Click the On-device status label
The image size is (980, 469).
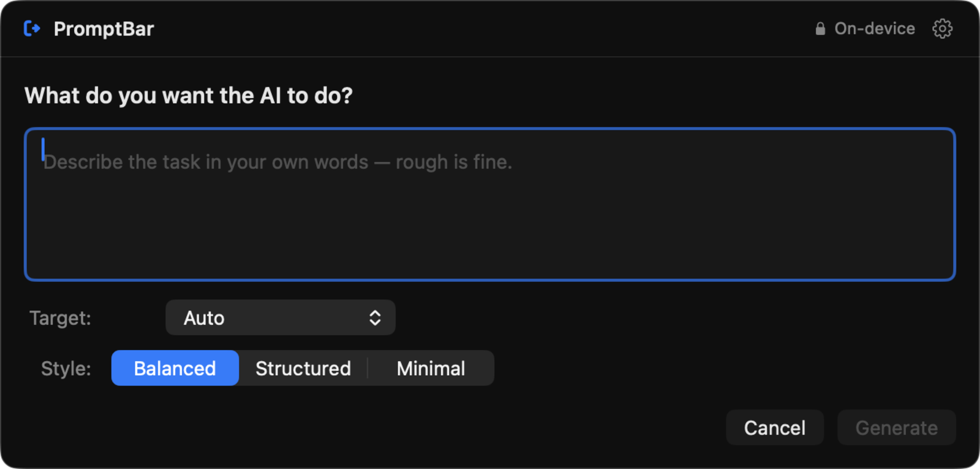point(875,29)
